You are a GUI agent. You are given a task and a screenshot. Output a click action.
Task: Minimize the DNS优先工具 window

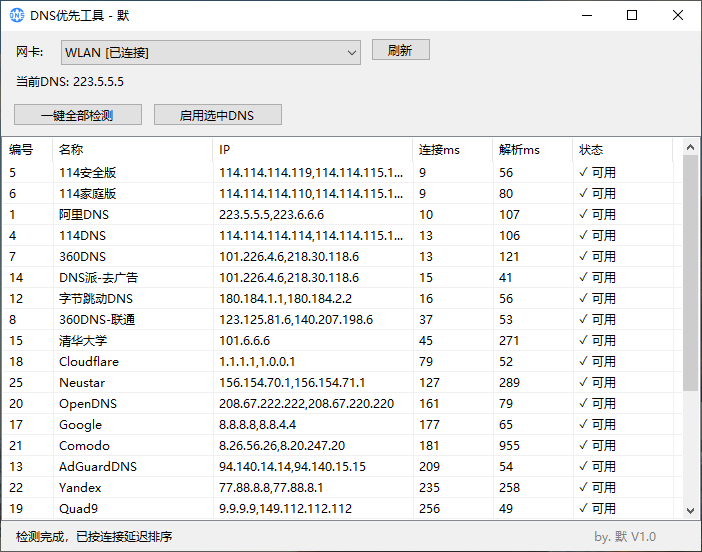(587, 15)
